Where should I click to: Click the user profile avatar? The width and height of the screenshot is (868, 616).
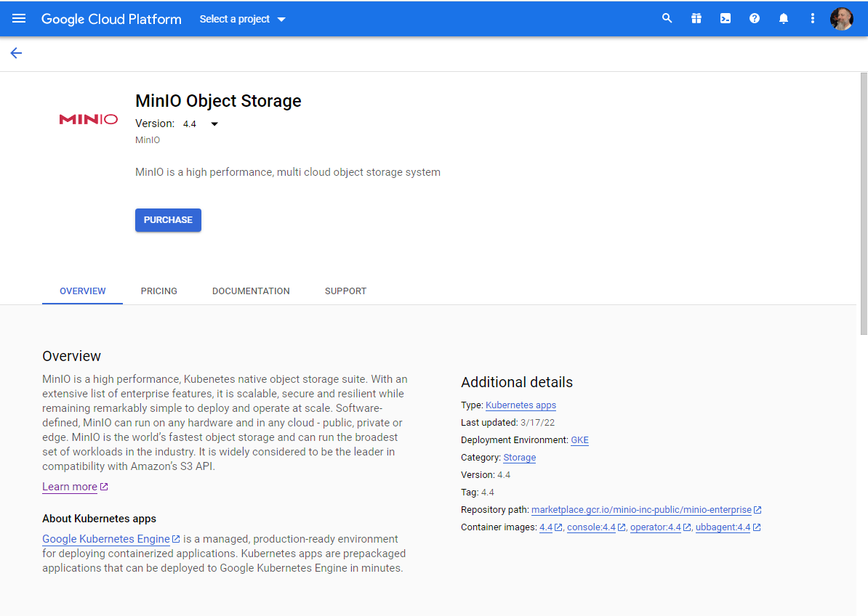(841, 19)
